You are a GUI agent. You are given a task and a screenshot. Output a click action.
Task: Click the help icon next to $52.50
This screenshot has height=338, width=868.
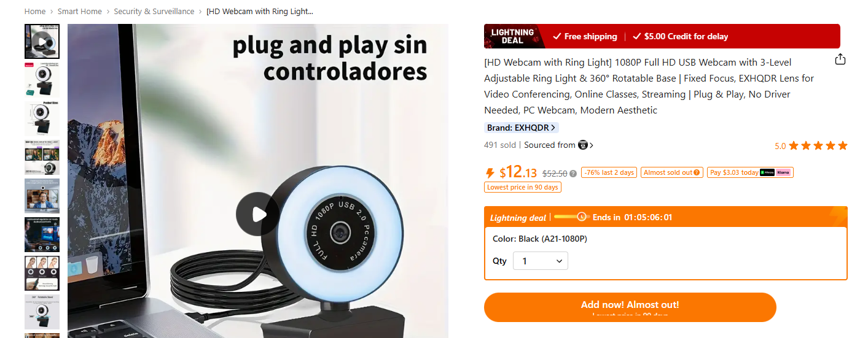click(573, 174)
